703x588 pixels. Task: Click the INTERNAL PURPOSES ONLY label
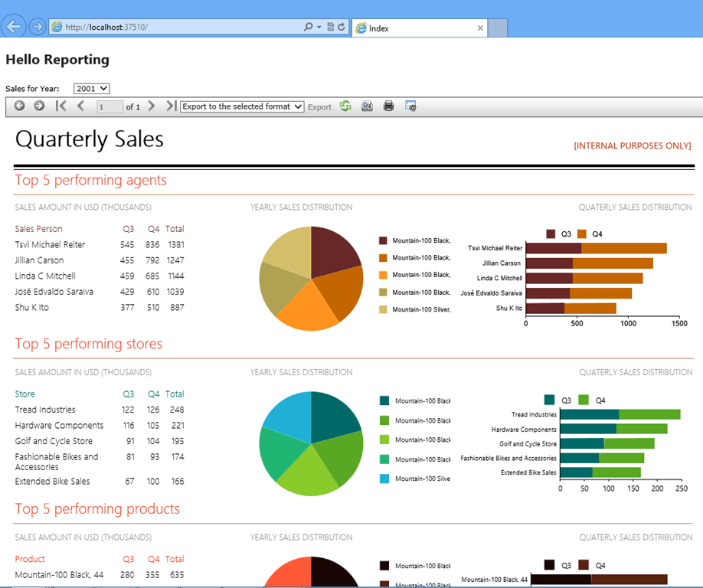coord(632,145)
